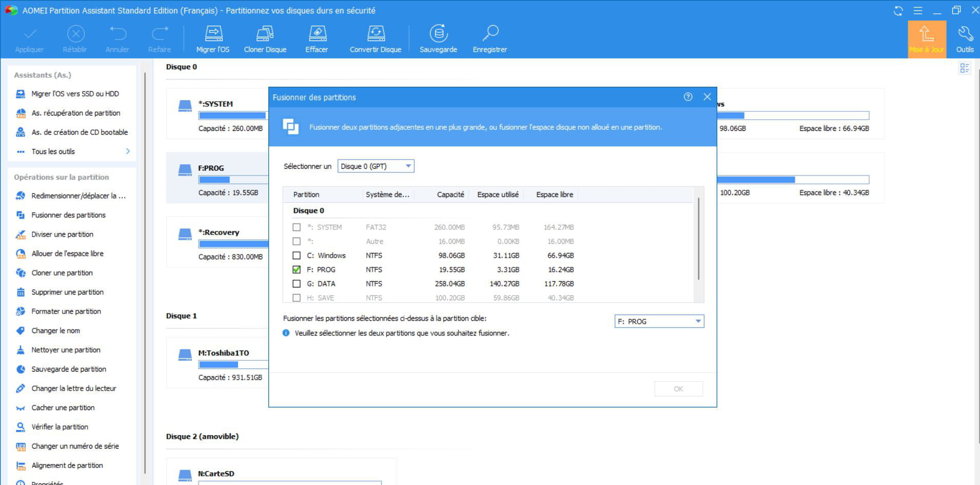The height and width of the screenshot is (485, 980).
Task: Choose Alignement de partition
Action: point(67,465)
